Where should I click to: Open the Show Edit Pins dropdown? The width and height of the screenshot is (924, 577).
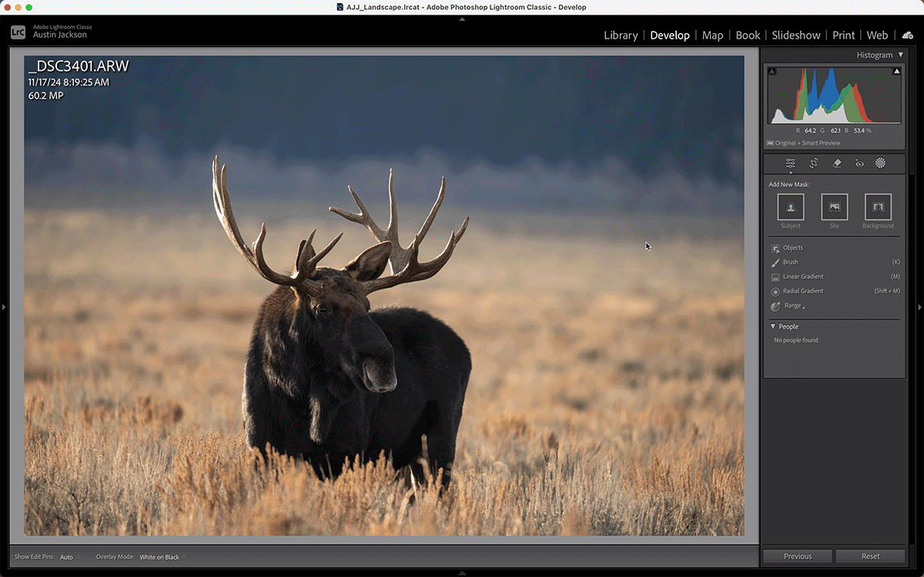pos(69,557)
